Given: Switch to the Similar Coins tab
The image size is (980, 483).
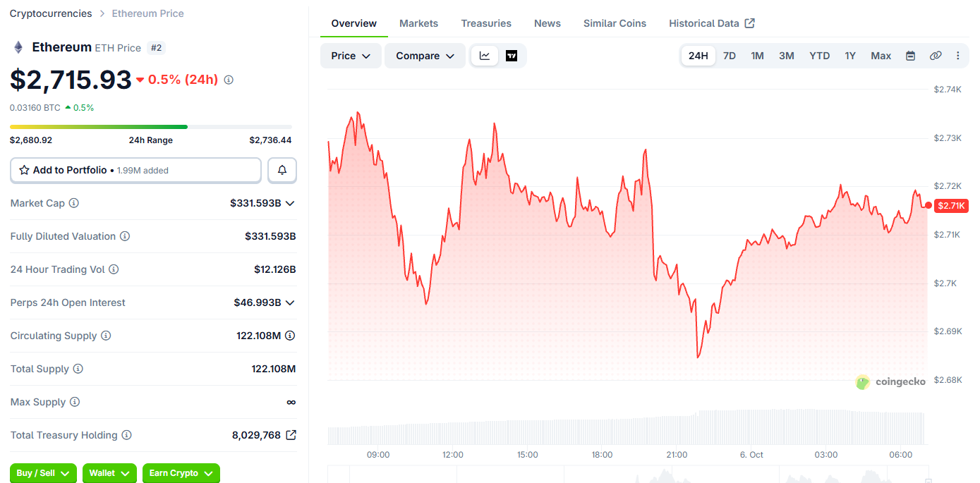Looking at the screenshot, I should click(615, 23).
